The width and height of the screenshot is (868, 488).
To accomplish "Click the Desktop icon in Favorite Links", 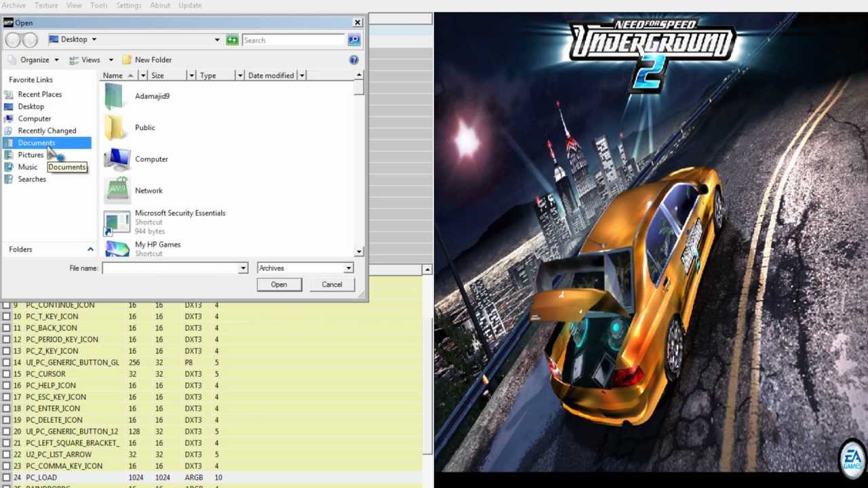I will tap(8, 106).
